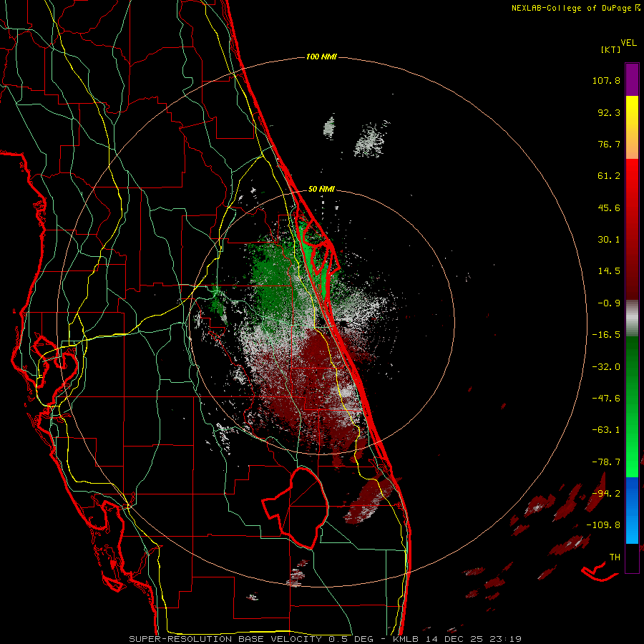Click the gray near-zero color bar segment
This screenshot has width=644, height=644.
pos(632,318)
